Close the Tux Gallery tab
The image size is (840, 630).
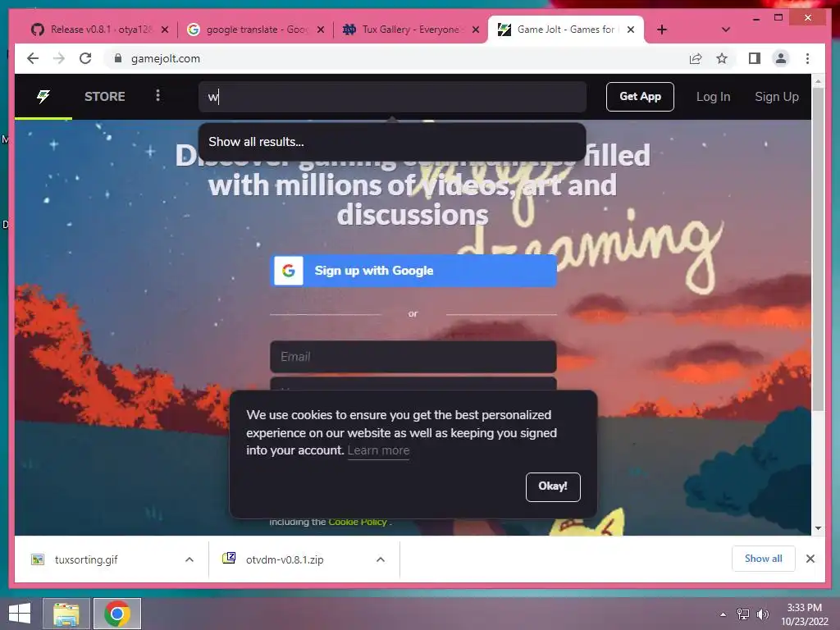click(476, 30)
